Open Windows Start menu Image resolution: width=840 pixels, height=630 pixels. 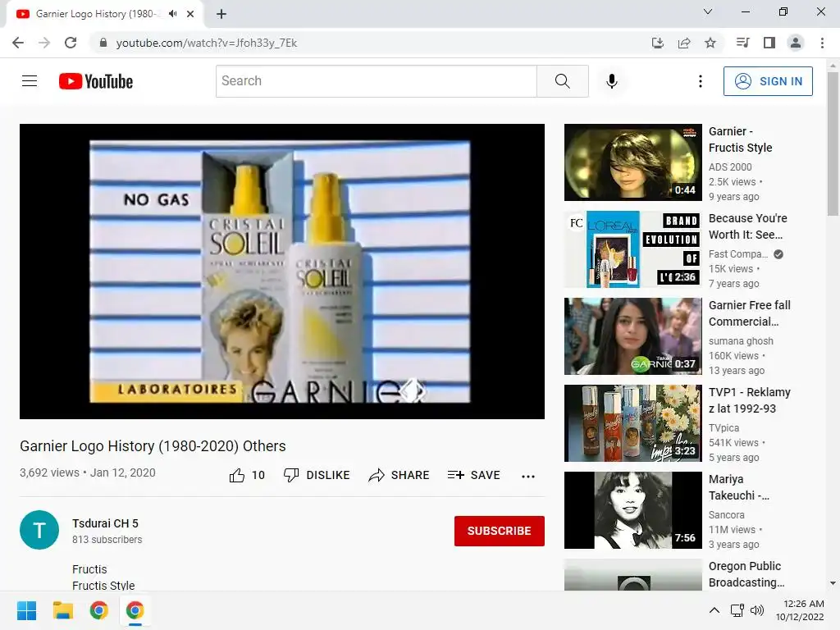tap(27, 610)
